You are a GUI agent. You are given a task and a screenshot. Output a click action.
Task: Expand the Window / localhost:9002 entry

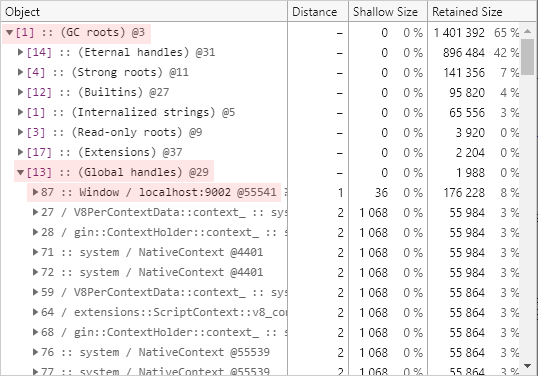click(35, 192)
